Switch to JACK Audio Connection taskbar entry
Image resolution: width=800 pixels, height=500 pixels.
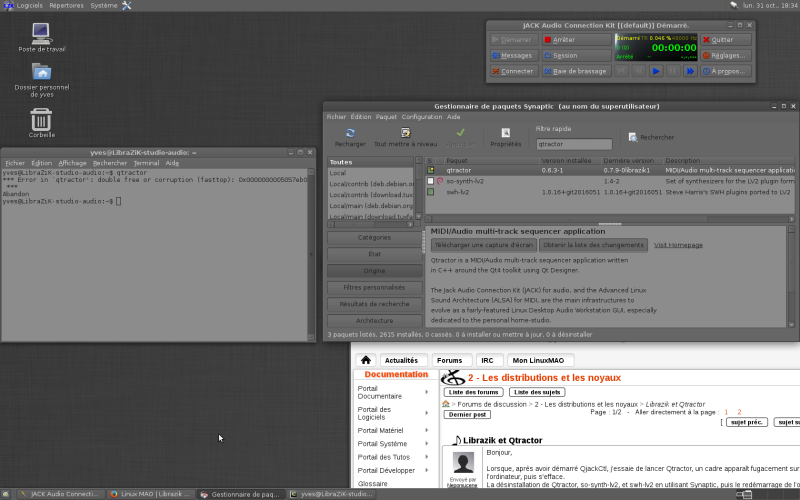click(60, 494)
